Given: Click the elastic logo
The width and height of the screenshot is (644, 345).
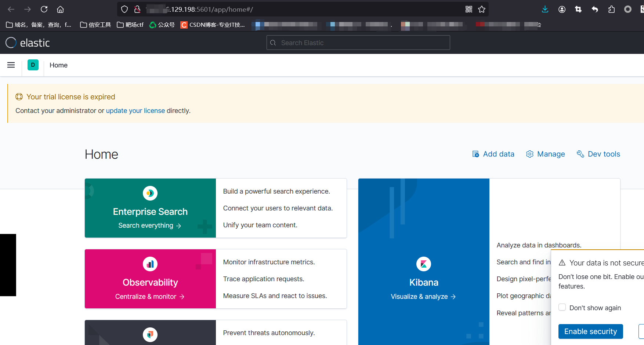Looking at the screenshot, I should click(x=28, y=43).
